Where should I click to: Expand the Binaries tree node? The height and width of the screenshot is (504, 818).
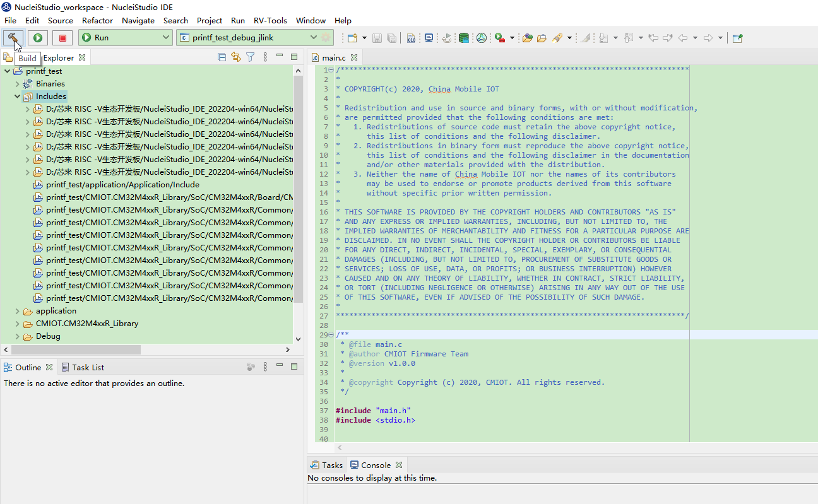pos(17,84)
